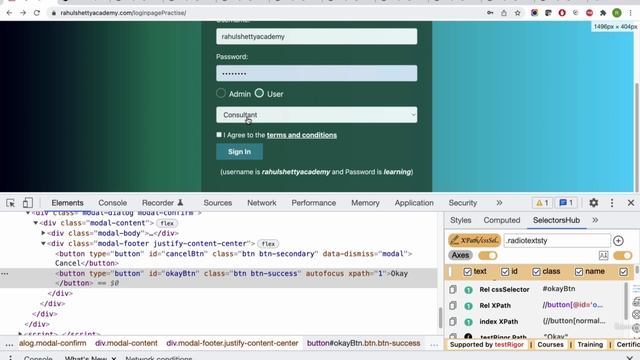Switch to the Styles pane
The width and height of the screenshot is (640, 360).
point(460,220)
